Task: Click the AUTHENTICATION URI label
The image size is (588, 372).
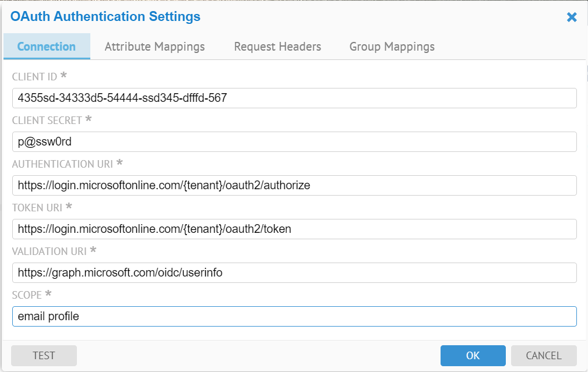Action: point(62,164)
